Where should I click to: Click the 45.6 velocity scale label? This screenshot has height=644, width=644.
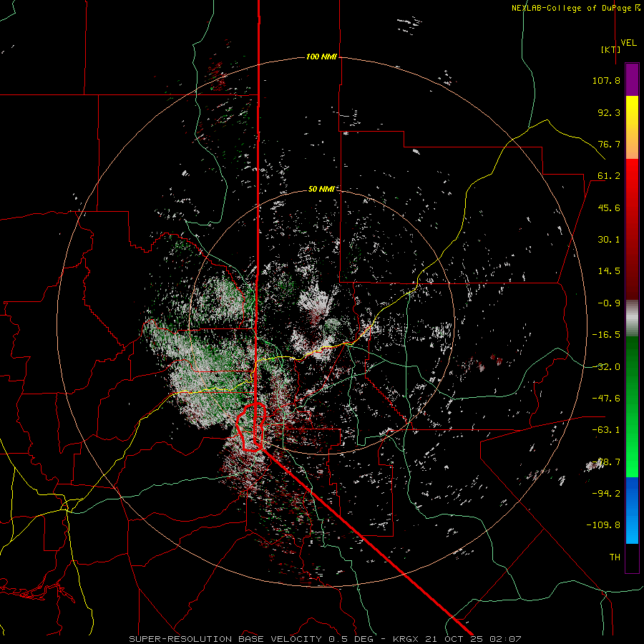[609, 208]
